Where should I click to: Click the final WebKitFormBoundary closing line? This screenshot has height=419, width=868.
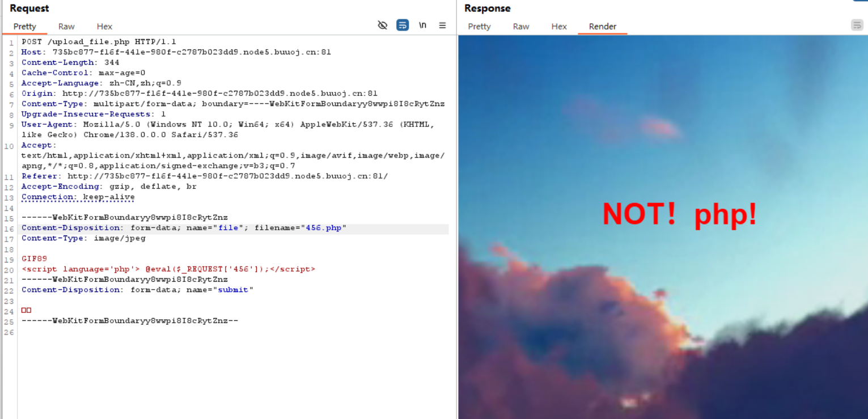click(x=130, y=320)
